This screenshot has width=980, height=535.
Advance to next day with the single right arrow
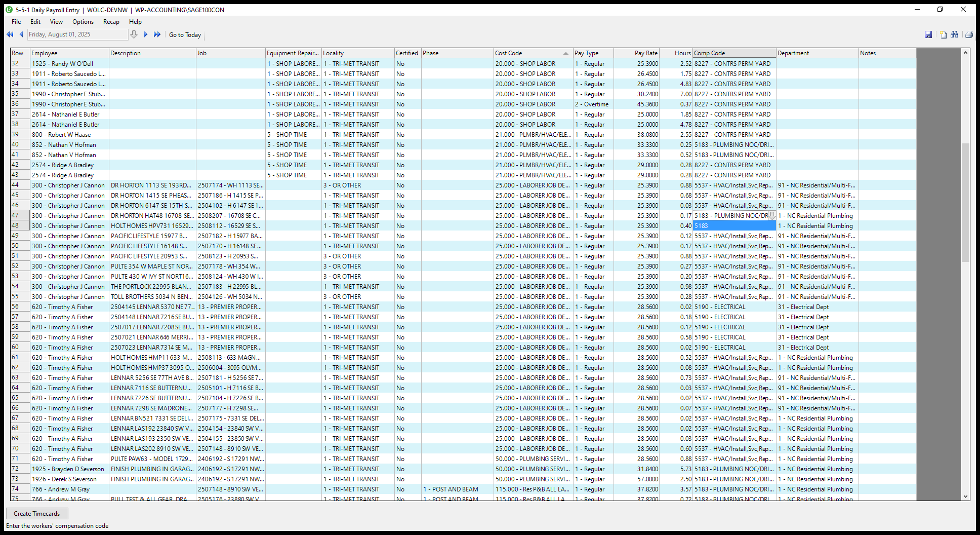coord(146,34)
